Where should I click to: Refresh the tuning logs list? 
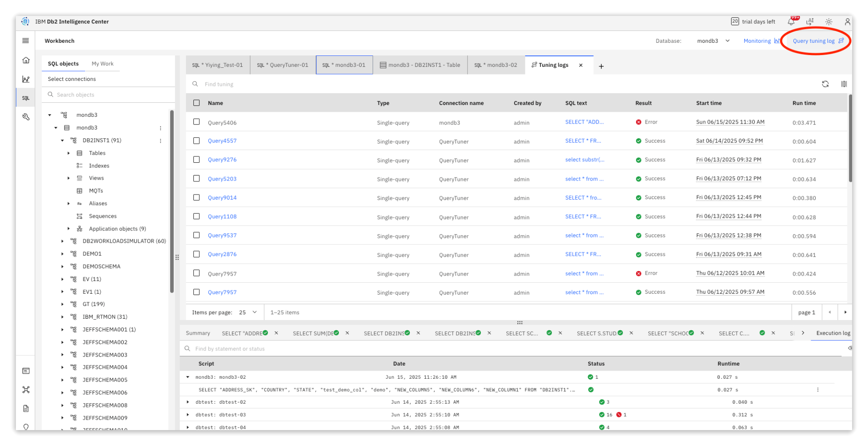(825, 84)
